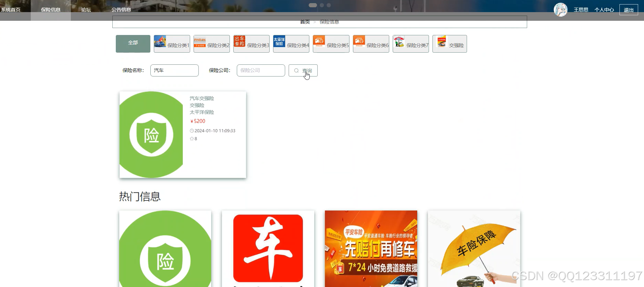Screen dimensions: 644x287
Task: Click the 汽车交强险 title text
Action: 202,98
